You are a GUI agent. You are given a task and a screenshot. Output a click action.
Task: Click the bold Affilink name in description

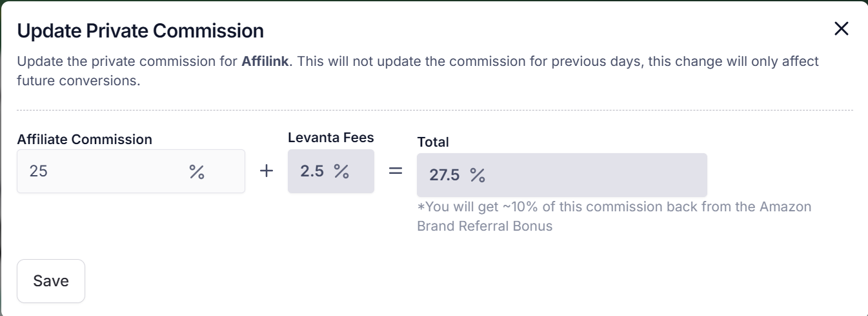[267, 62]
